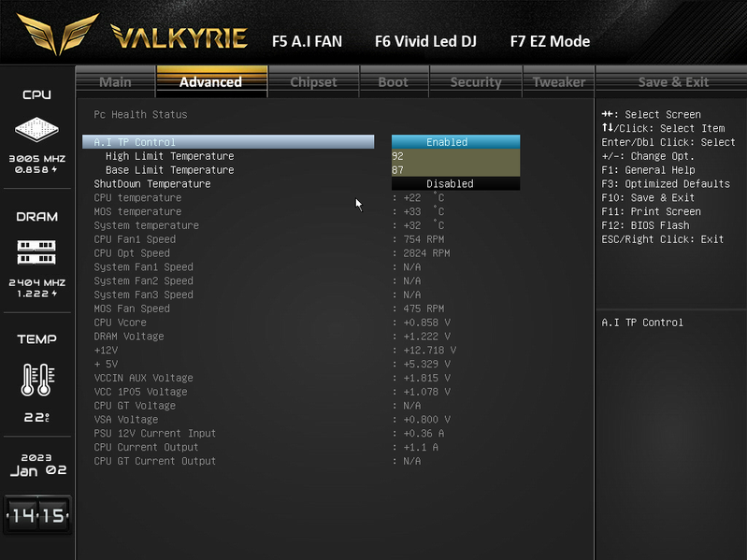Open the Chipset tab
Image resolution: width=747 pixels, height=560 pixels.
(313, 82)
